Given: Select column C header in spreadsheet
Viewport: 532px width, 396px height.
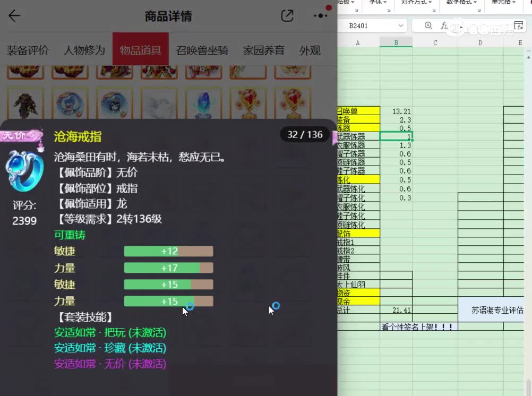Looking at the screenshot, I should [435, 43].
